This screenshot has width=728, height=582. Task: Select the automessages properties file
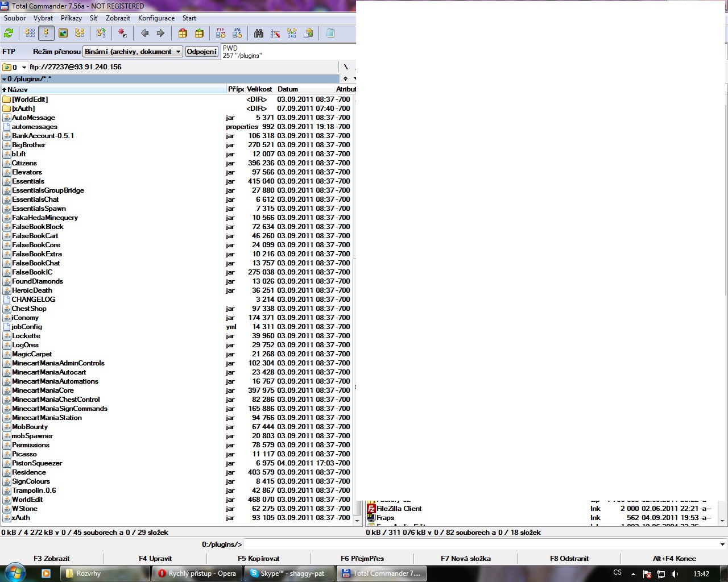[x=176, y=127]
